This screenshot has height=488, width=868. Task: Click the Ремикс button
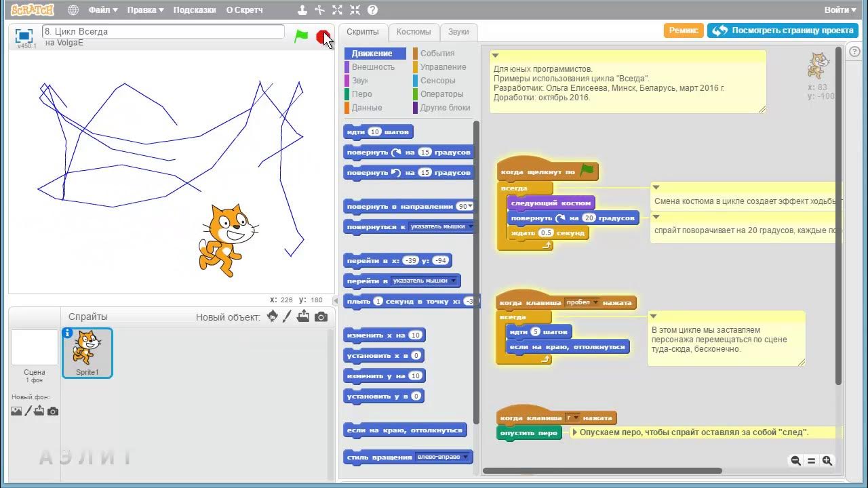pos(684,30)
